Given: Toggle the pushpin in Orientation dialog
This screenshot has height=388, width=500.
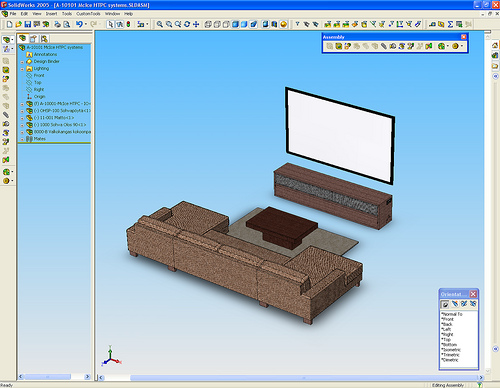Looking at the screenshot, I should click(445, 304).
